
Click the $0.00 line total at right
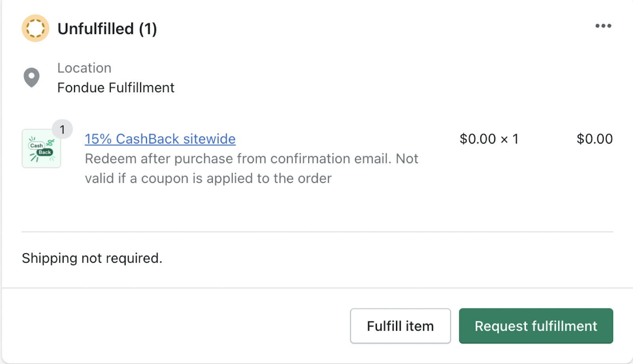pos(594,139)
